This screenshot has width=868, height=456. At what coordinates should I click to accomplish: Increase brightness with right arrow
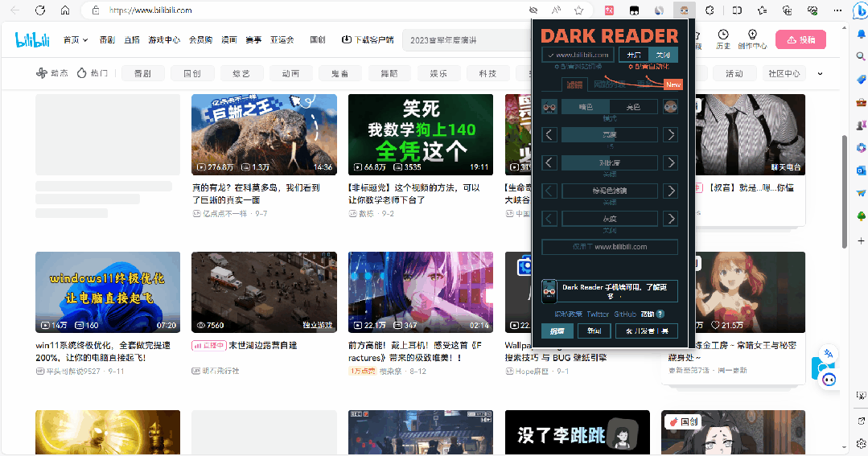(670, 134)
